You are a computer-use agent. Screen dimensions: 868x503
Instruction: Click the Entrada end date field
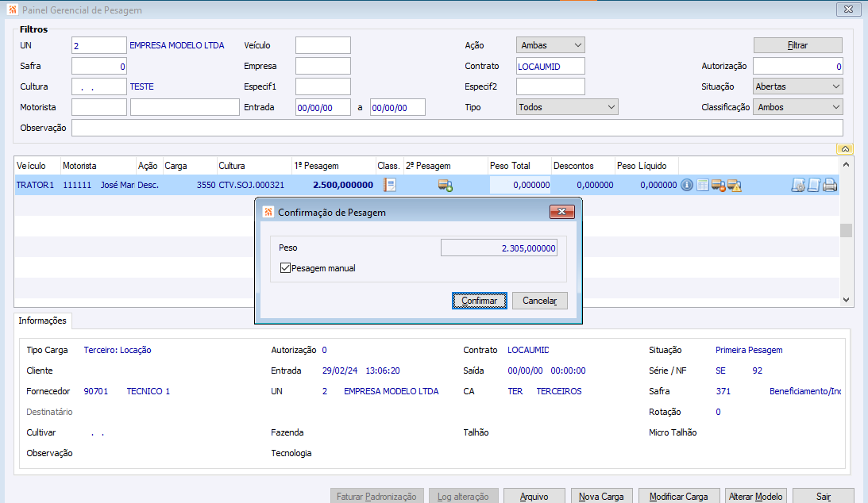coord(397,107)
